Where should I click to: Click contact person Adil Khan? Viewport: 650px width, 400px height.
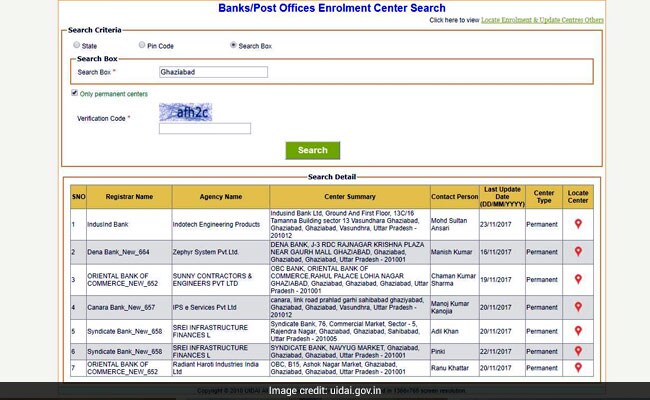click(x=445, y=332)
